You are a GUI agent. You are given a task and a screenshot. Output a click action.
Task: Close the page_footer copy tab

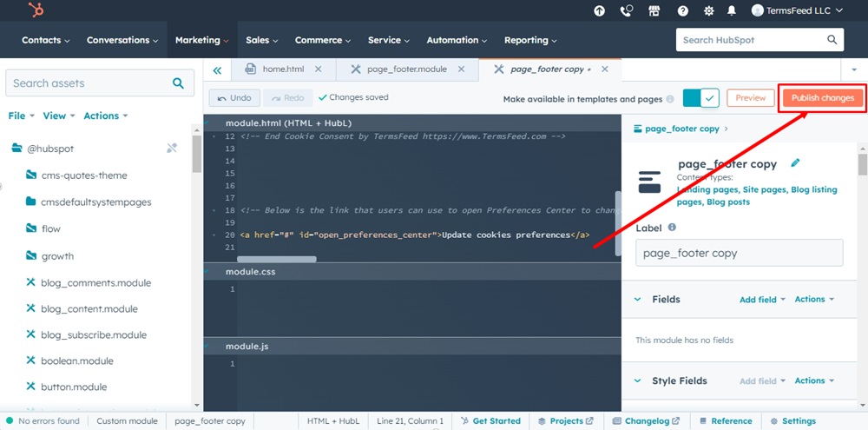tap(605, 69)
